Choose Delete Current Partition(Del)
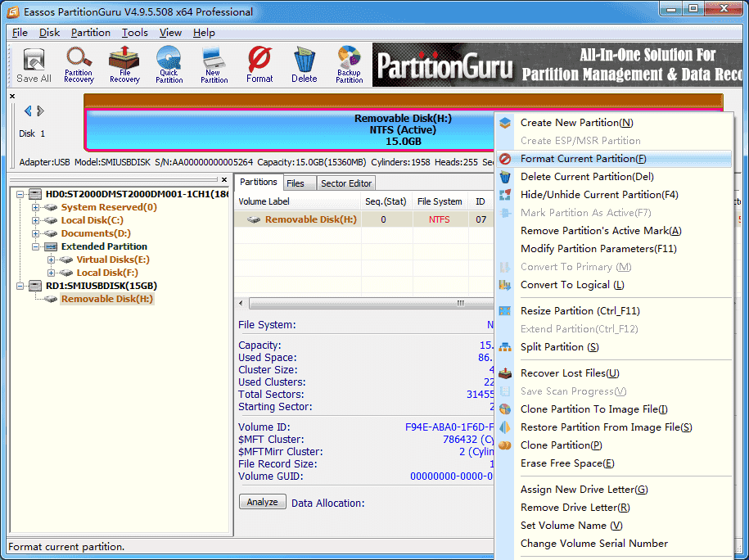749x560 pixels. coord(614,177)
